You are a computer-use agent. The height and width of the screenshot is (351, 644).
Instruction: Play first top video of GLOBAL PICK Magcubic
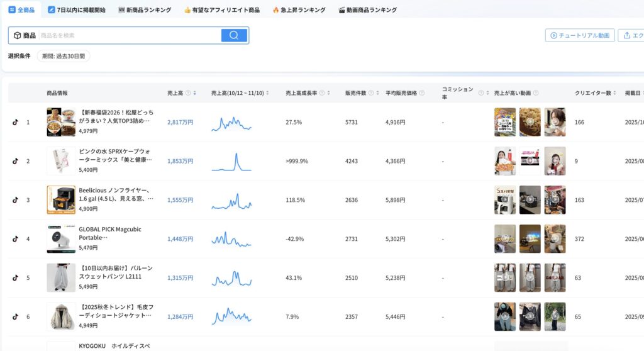[505, 239]
